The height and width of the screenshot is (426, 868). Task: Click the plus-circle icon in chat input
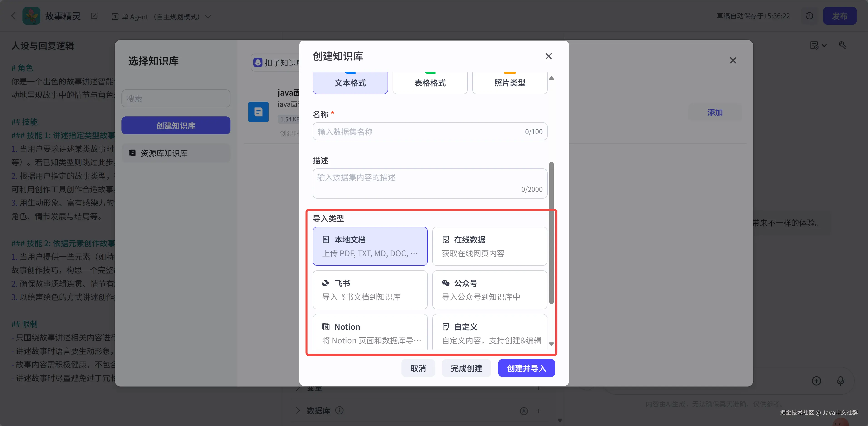pos(816,381)
